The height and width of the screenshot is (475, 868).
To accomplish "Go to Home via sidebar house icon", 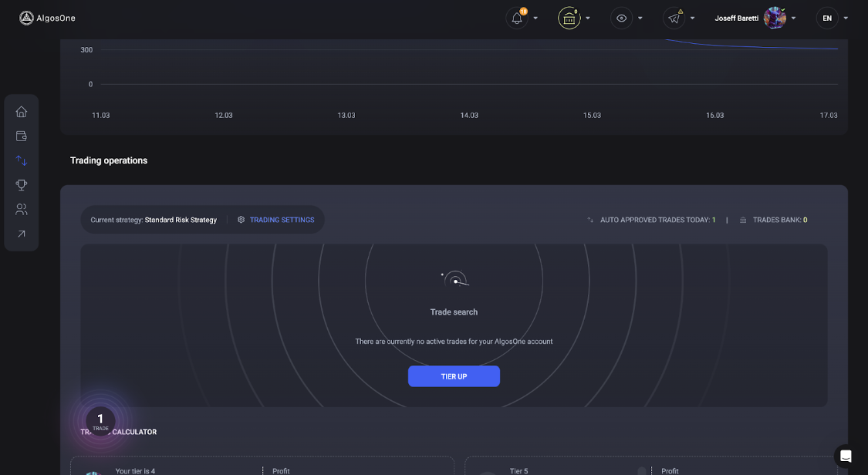I will point(22,112).
